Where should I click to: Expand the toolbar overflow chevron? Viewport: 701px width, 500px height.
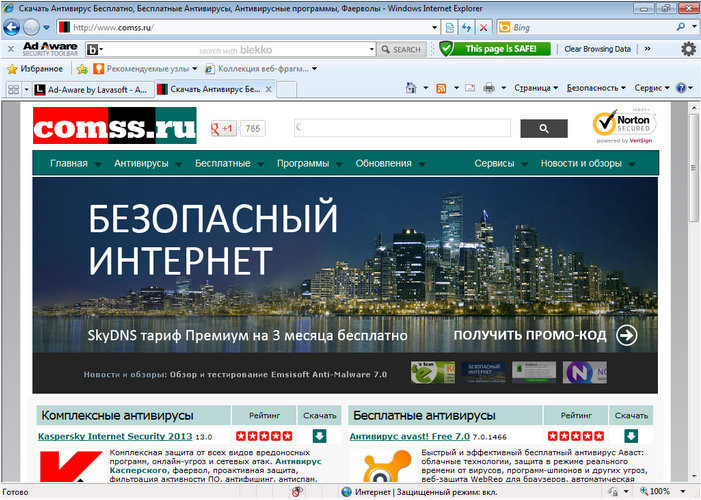click(x=647, y=49)
